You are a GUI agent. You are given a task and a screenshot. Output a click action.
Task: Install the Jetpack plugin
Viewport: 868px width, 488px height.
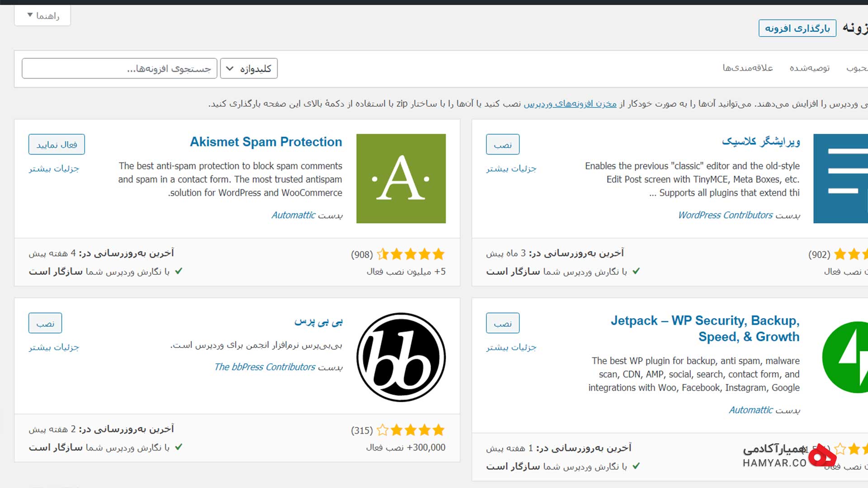tap(503, 323)
